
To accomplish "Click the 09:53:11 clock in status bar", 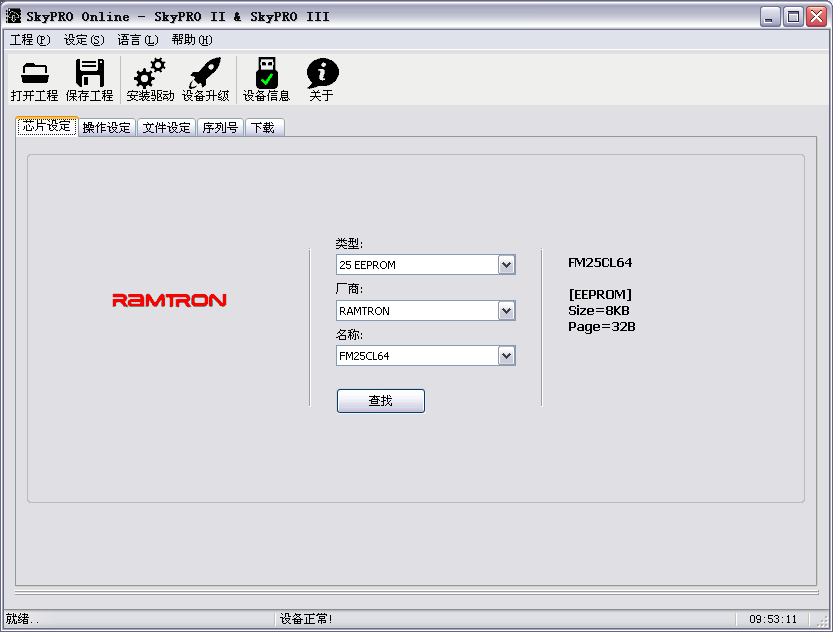I will tap(773, 619).
